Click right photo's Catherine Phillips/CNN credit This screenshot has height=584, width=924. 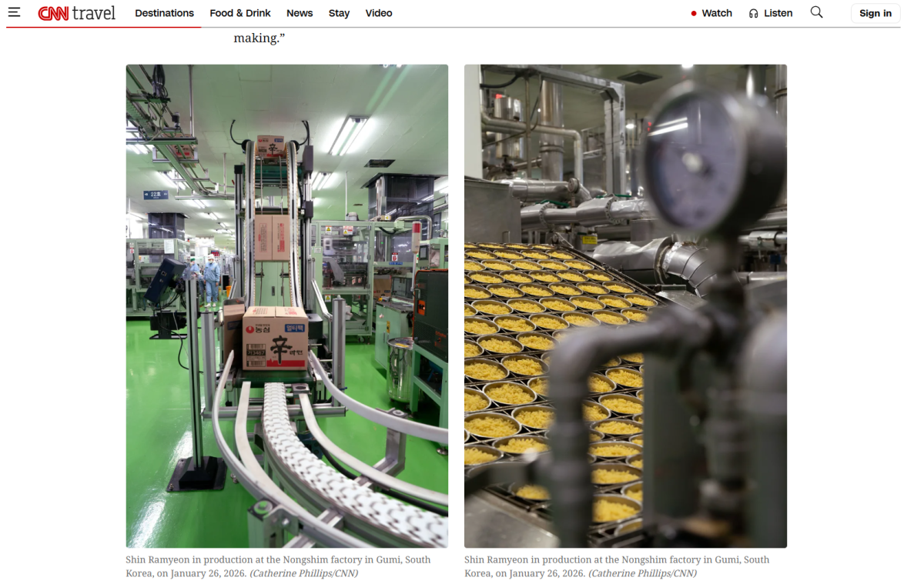click(643, 573)
